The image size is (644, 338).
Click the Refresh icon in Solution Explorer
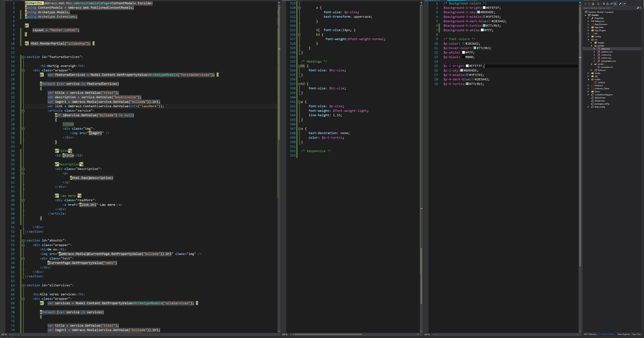coord(608,4)
